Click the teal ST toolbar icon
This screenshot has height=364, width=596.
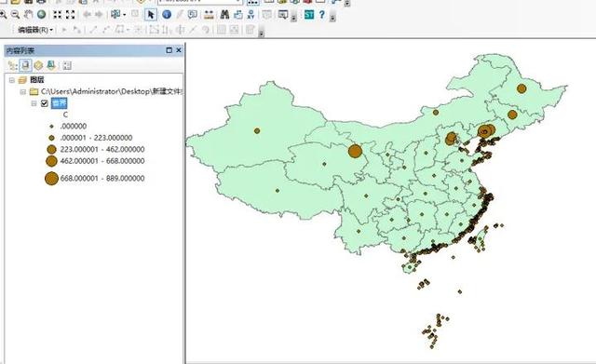coord(309,15)
